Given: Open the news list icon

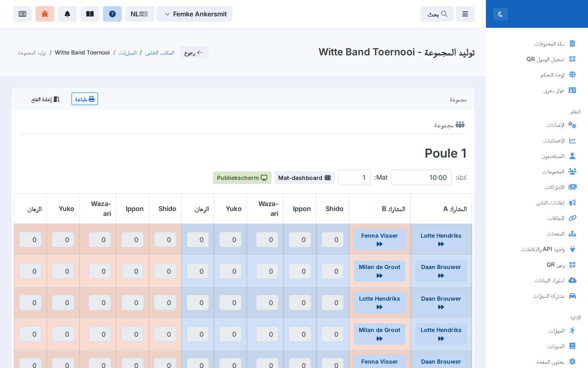Looking at the screenshot, I should coord(22,14).
